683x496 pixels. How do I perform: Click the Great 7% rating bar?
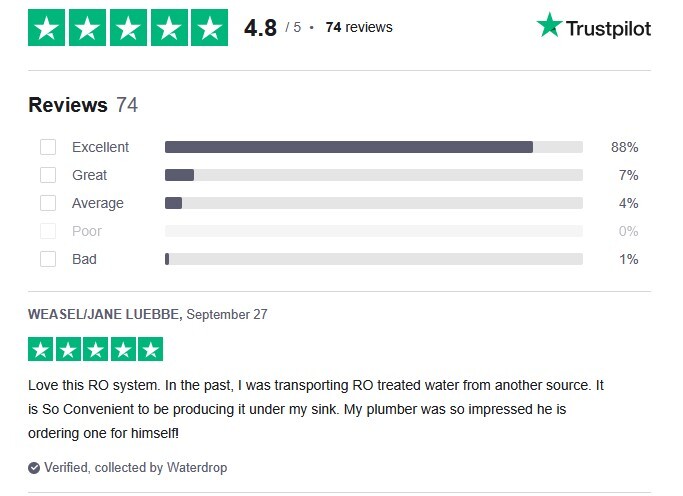373,175
